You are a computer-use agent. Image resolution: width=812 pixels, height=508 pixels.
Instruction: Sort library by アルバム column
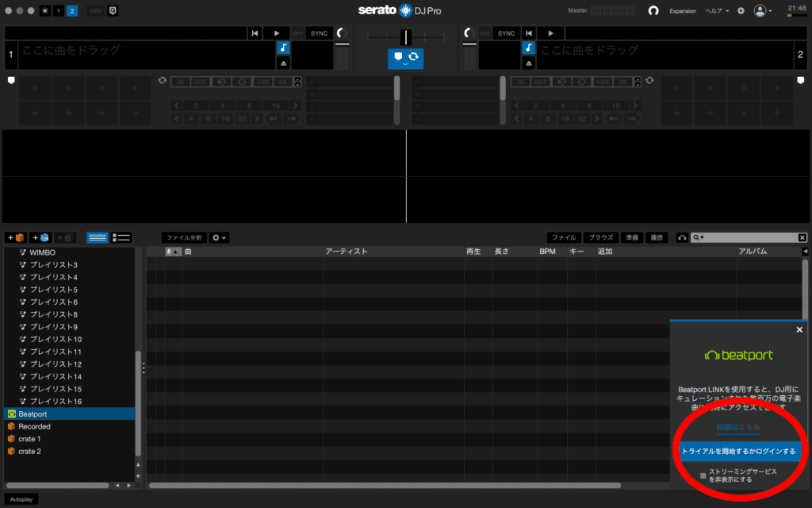753,252
